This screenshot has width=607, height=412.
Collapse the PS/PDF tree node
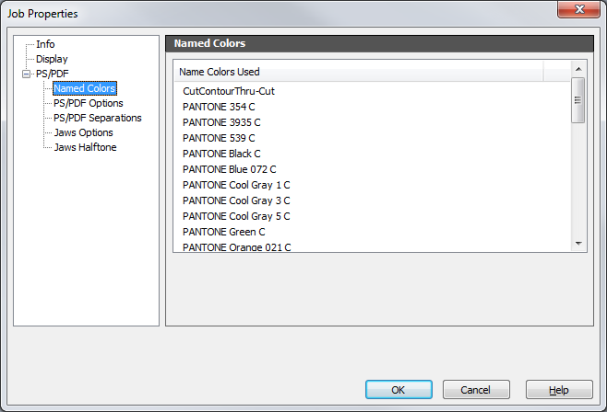tap(26, 74)
